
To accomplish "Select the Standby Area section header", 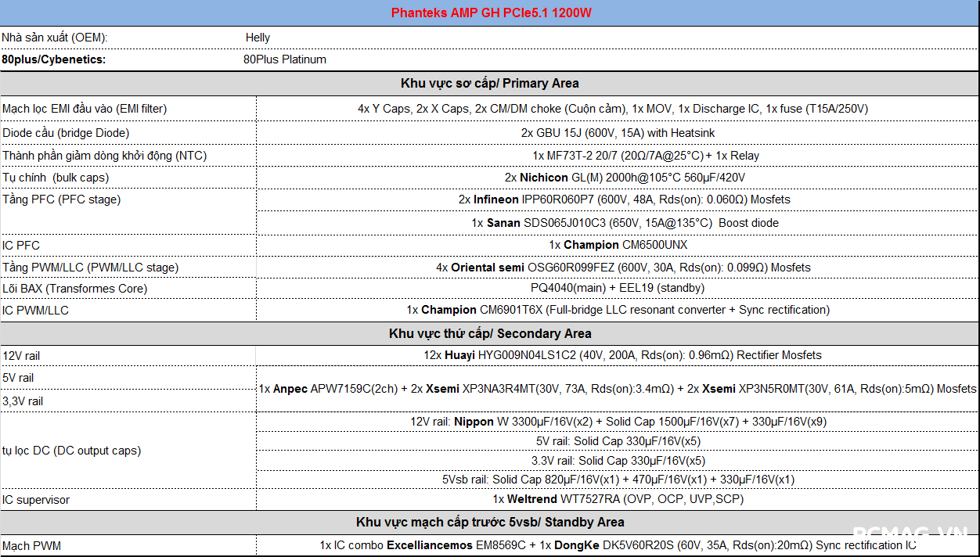I will [489, 522].
